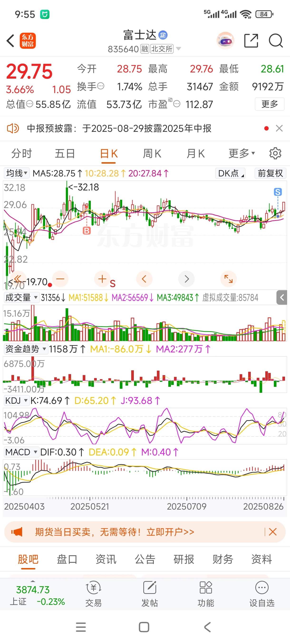The height and width of the screenshot is (644, 290).
Task: Tap 上证 index 3874.73 ticker
Action: point(37,596)
